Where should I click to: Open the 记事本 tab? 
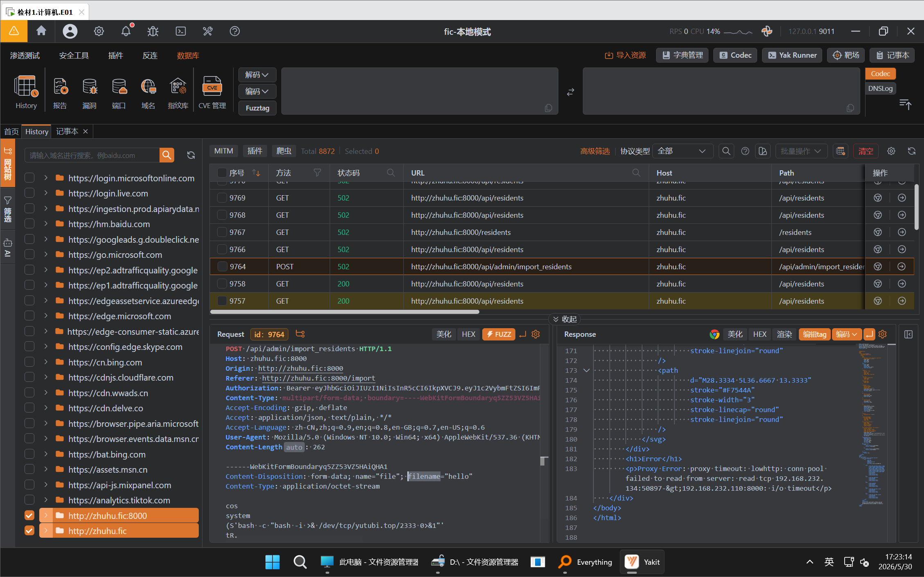(67, 131)
